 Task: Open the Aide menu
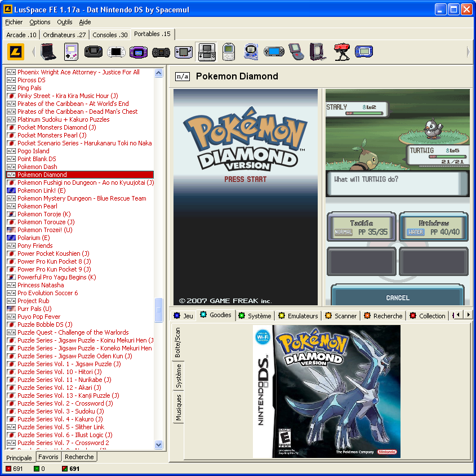[x=85, y=22]
